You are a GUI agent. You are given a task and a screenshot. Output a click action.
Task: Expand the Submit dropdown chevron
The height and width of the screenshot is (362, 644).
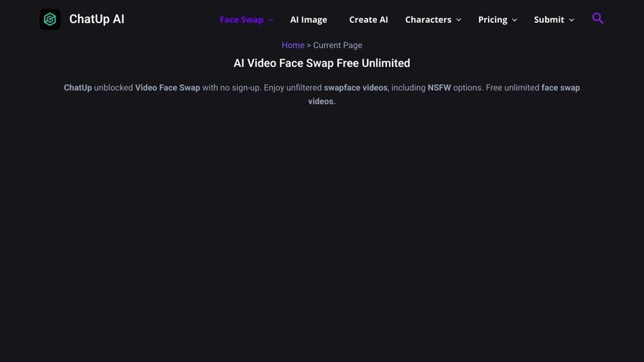(572, 20)
